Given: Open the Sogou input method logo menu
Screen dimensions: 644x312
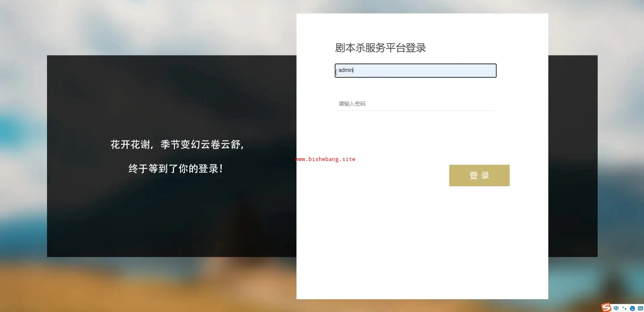Looking at the screenshot, I should pyautogui.click(x=606, y=307).
